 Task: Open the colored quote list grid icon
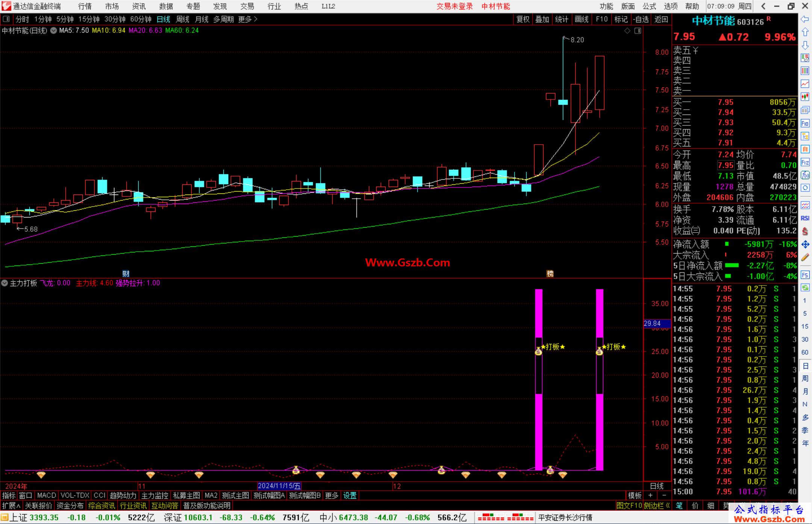point(805,71)
